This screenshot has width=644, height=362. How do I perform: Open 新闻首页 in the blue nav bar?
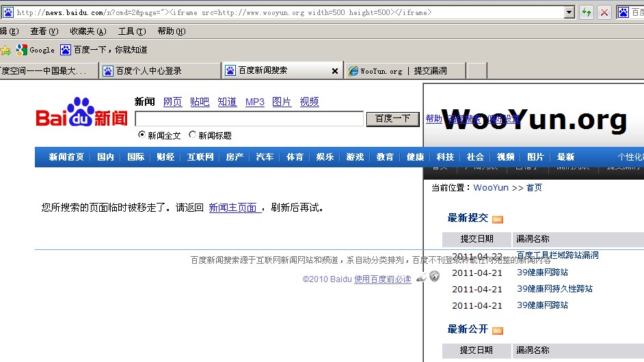pos(66,157)
